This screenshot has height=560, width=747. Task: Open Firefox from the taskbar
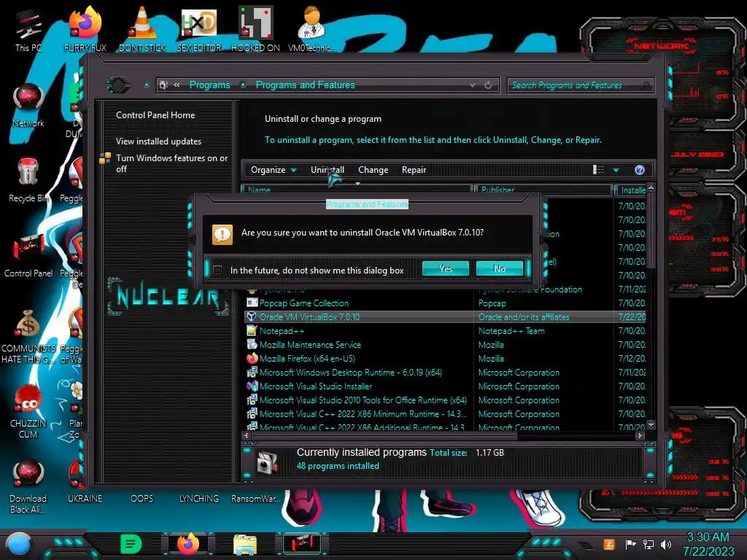point(188,544)
